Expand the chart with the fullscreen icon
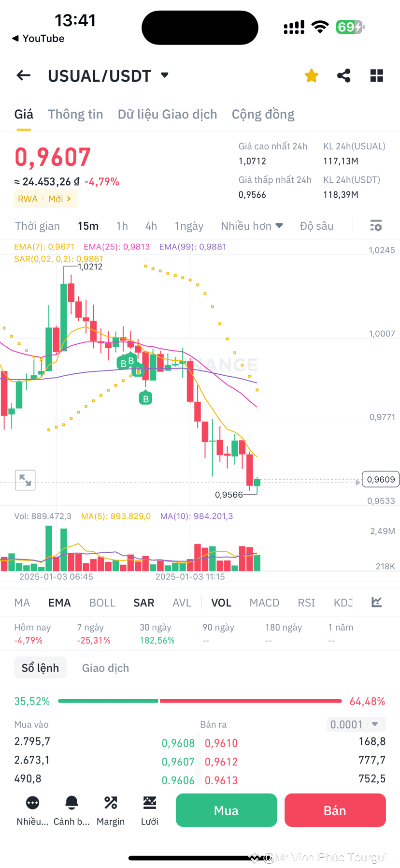The image size is (400, 868). coord(25,480)
